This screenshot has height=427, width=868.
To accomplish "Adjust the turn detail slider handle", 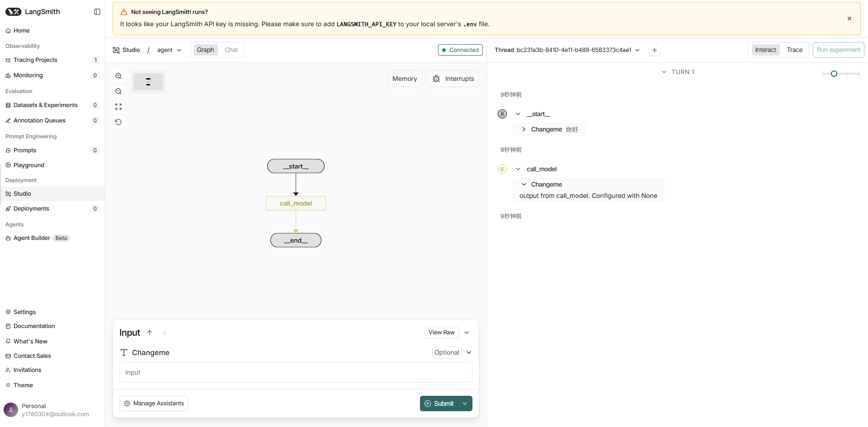I will [834, 74].
